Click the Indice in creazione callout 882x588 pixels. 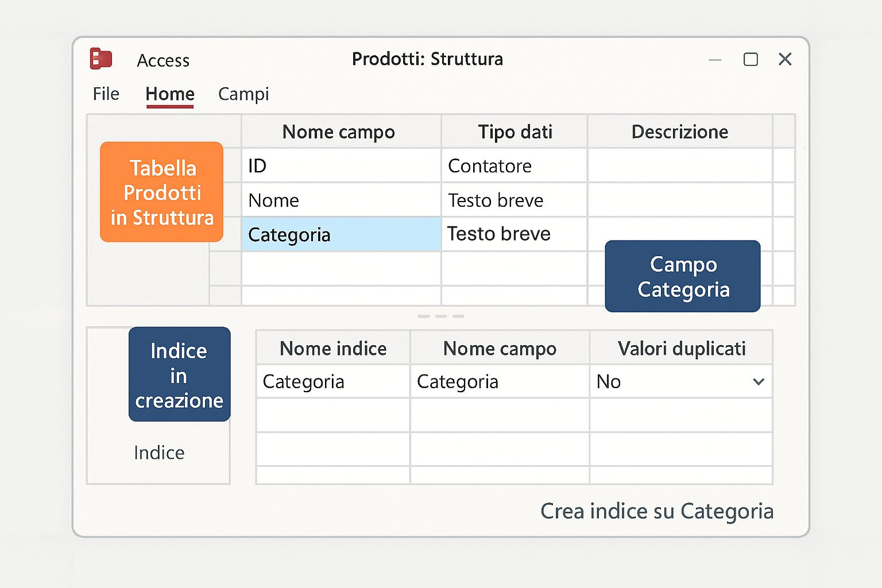pyautogui.click(x=179, y=374)
